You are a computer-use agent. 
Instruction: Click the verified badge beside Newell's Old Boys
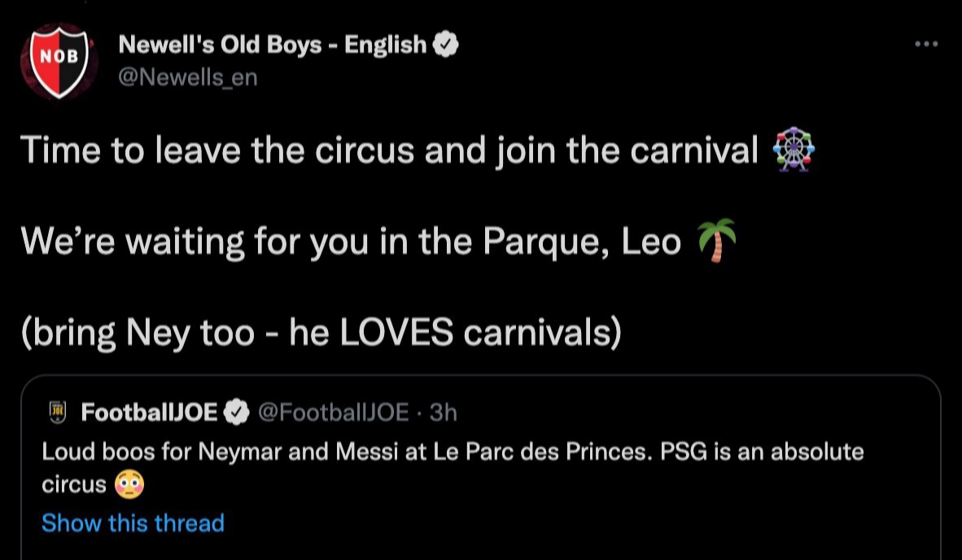pos(446,45)
